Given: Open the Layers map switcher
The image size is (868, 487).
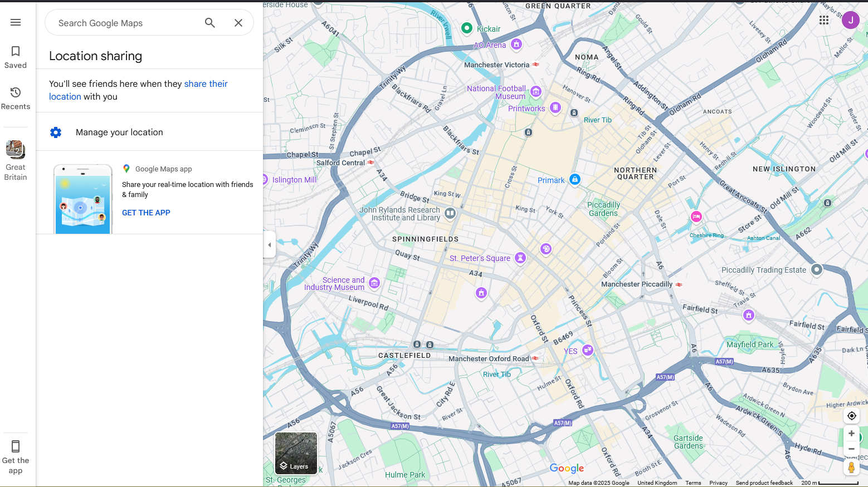Looking at the screenshot, I should [x=296, y=453].
